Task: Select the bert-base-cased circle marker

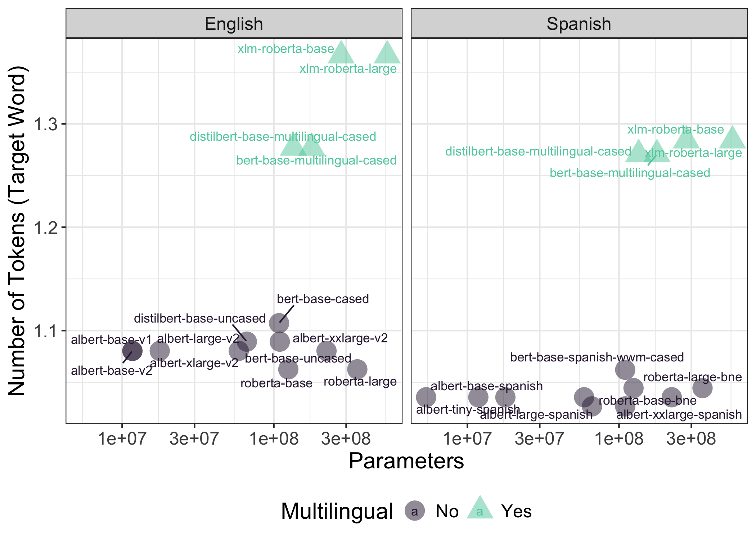Action: tap(279, 323)
